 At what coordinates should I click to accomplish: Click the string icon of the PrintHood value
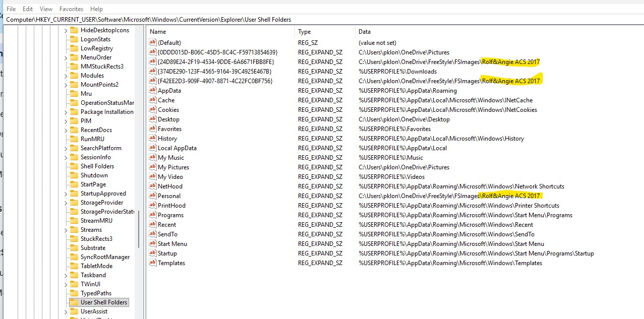coord(153,206)
